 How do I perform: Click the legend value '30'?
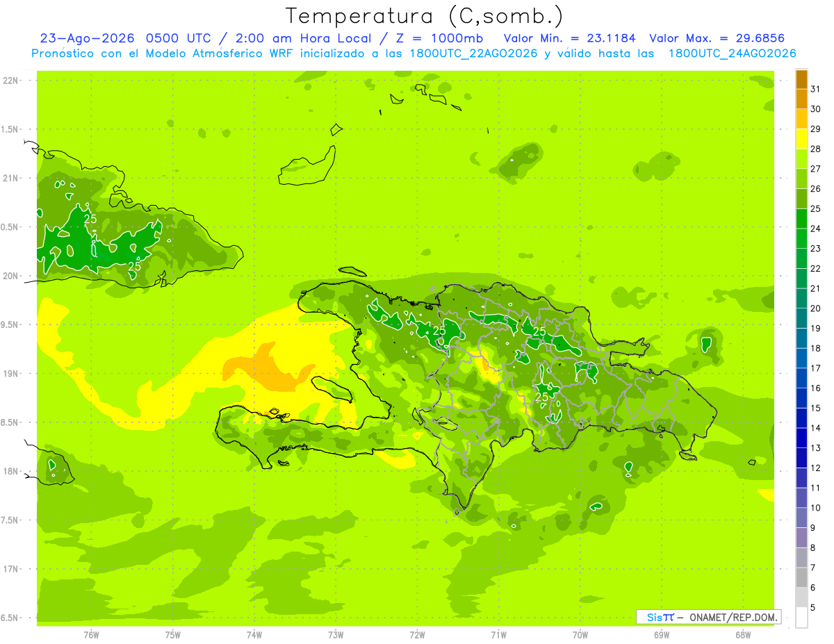[816, 109]
